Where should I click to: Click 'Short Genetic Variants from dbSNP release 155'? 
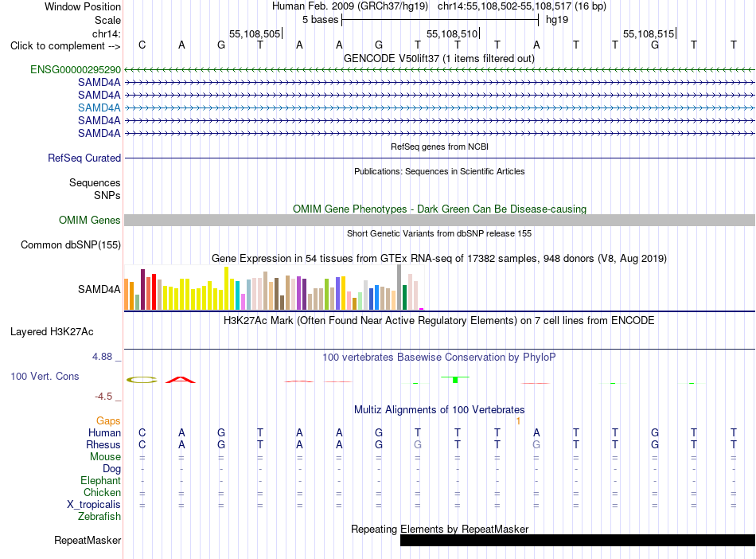(x=439, y=233)
